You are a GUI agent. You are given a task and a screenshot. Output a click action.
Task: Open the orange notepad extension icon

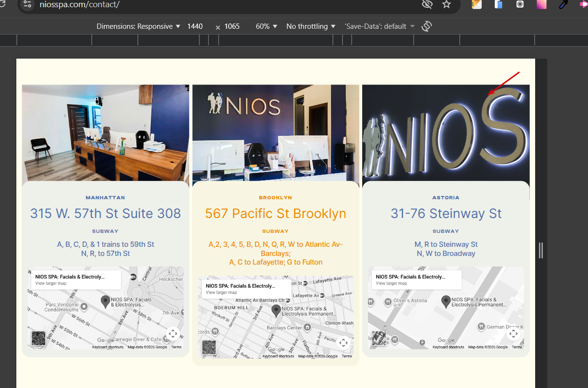(477, 4)
